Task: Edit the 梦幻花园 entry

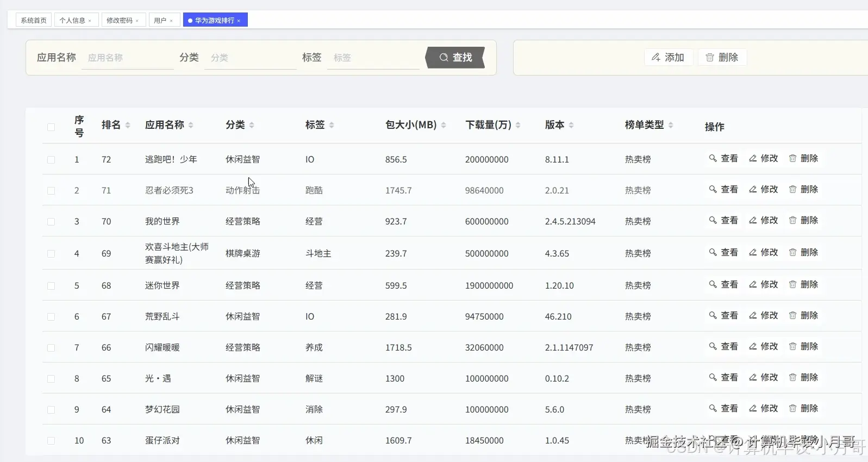Action: point(763,408)
